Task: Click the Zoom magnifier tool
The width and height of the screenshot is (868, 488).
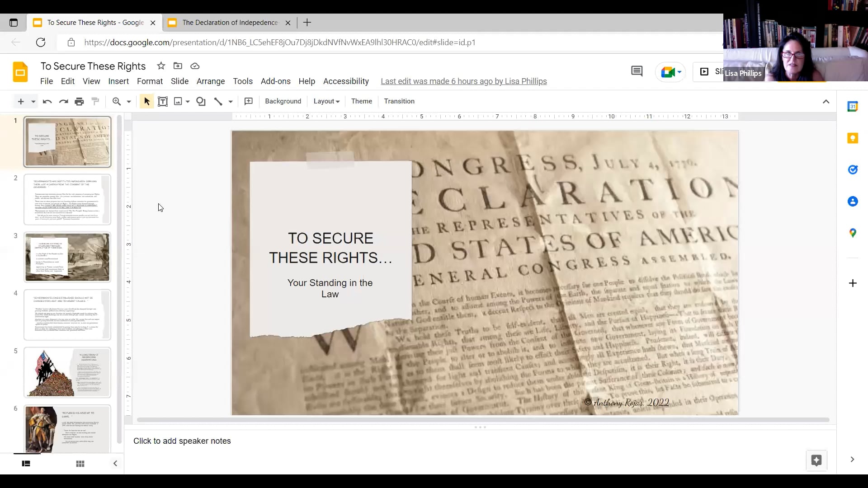Action: coord(117,101)
